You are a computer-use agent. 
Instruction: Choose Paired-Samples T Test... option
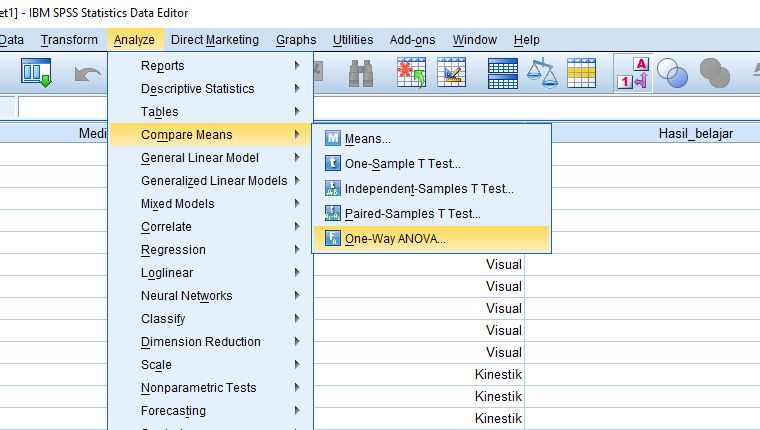pyautogui.click(x=431, y=213)
